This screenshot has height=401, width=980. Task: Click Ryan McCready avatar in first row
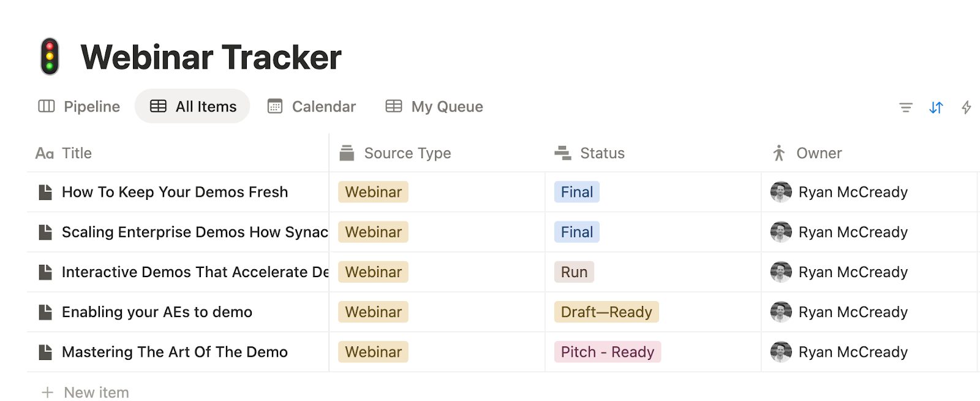pos(781,192)
